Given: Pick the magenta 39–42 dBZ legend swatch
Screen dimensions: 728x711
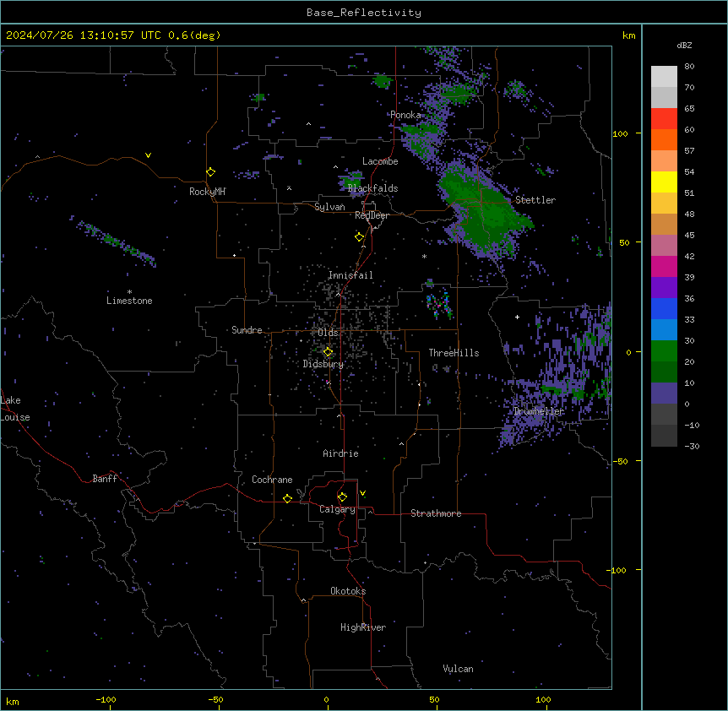Looking at the screenshot, I should point(664,267).
